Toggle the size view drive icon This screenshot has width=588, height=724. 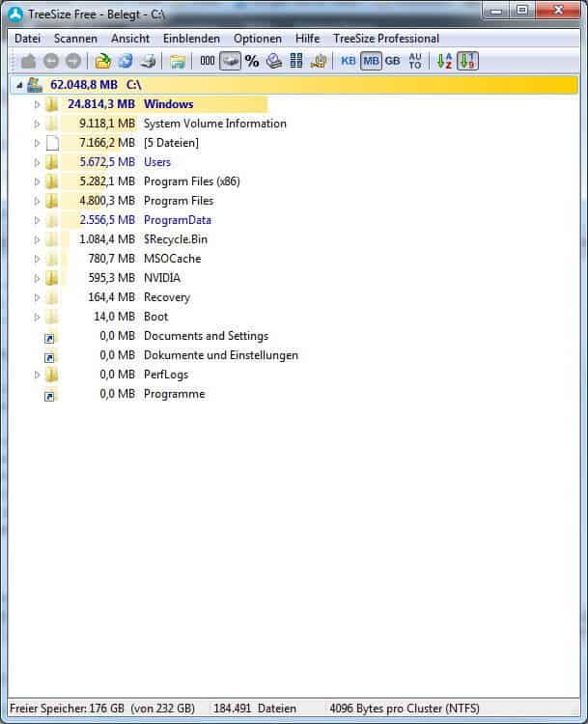230,61
